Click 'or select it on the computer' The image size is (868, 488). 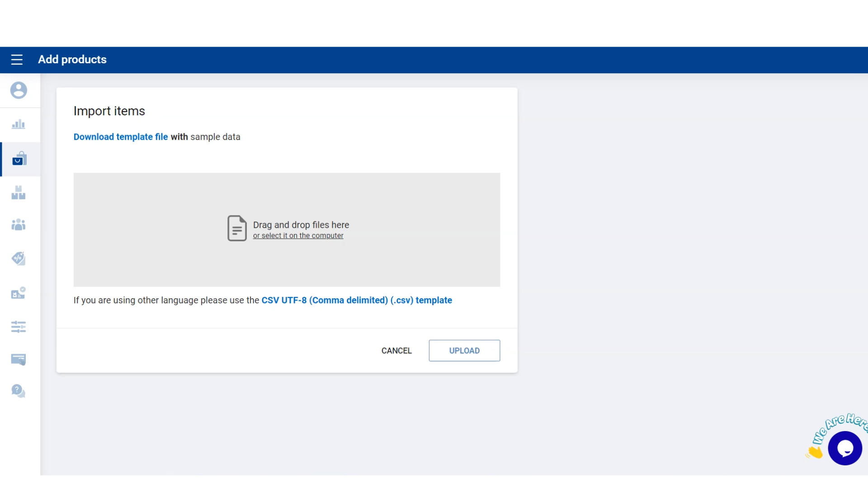298,236
